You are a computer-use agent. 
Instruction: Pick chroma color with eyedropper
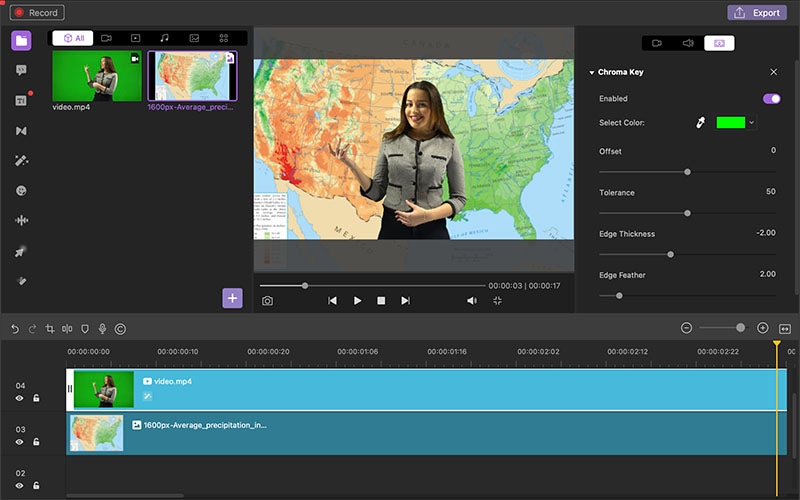tap(701, 122)
